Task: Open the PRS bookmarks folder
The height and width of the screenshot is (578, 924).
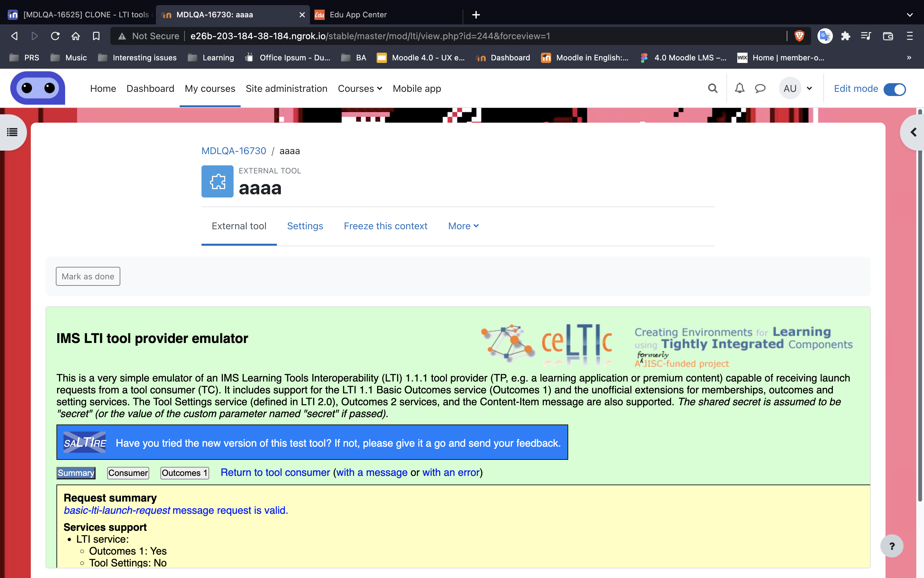Action: 24,58
